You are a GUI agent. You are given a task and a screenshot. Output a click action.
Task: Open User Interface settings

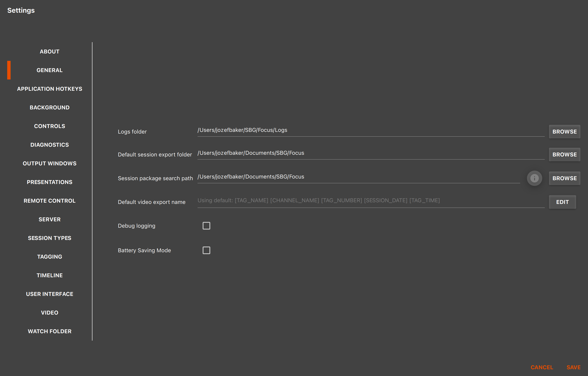click(x=50, y=294)
